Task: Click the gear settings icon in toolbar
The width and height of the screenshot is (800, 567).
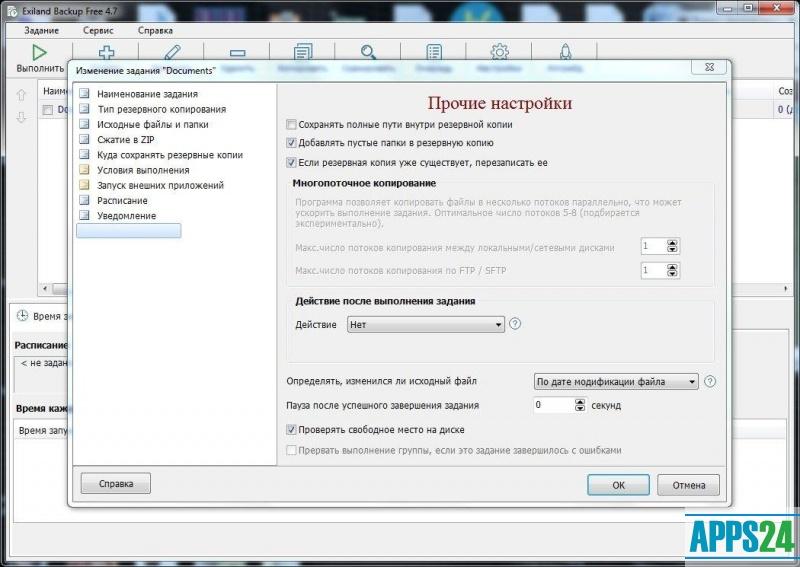Action: 500,52
